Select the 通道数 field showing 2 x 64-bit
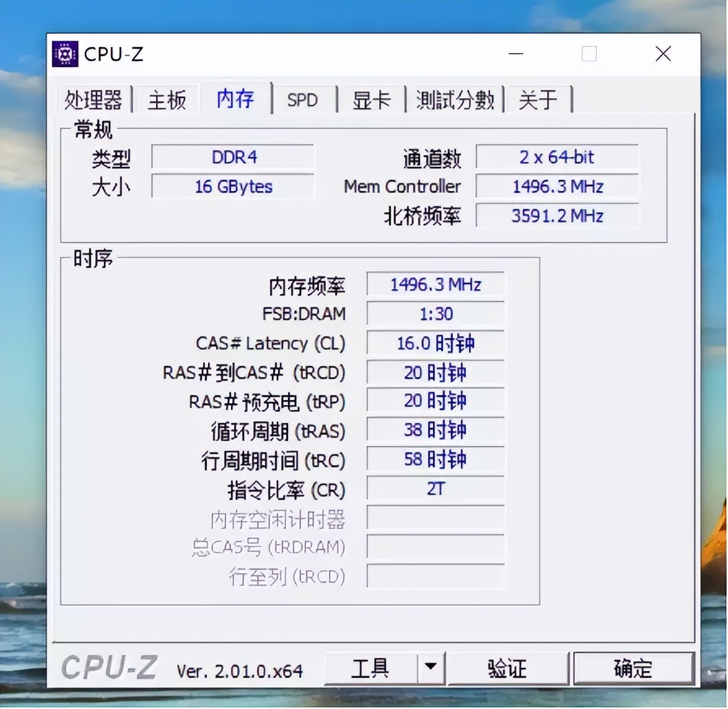Viewport: 728px width, 709px height. click(x=556, y=157)
